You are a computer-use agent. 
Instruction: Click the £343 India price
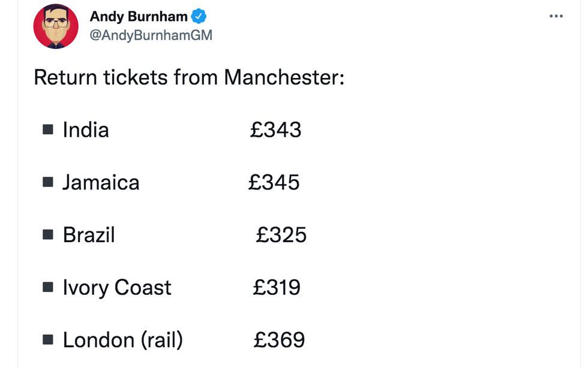(275, 130)
